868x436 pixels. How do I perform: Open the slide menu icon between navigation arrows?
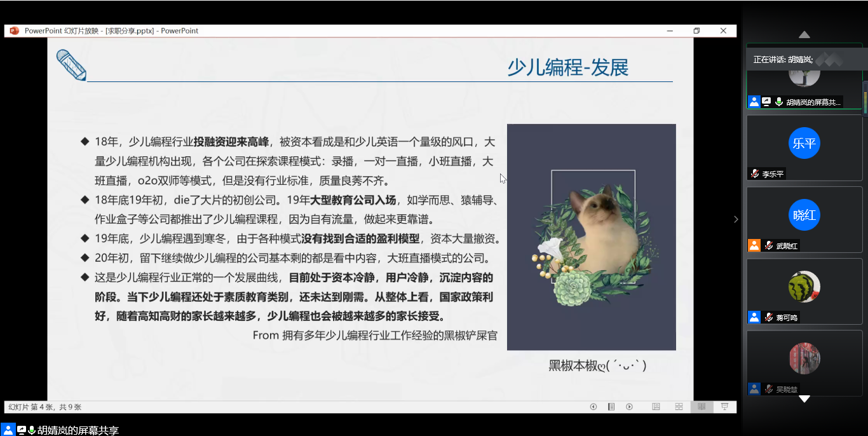pyautogui.click(x=611, y=407)
